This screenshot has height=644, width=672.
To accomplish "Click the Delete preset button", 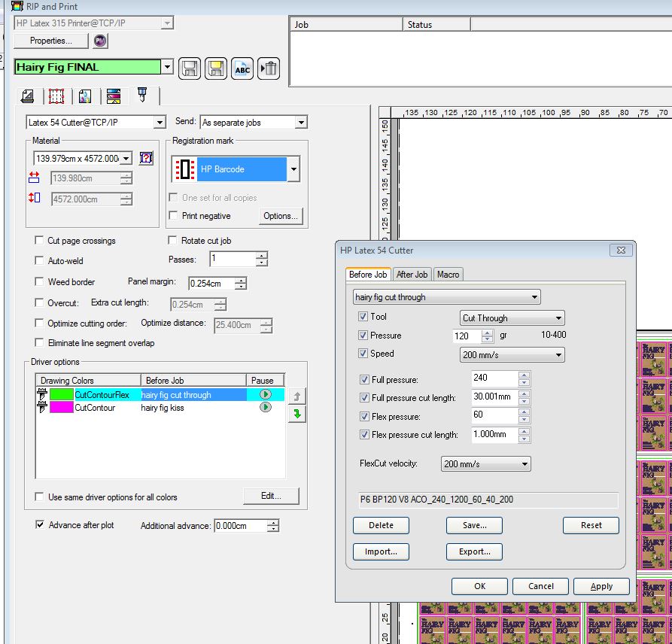I will 381,525.
